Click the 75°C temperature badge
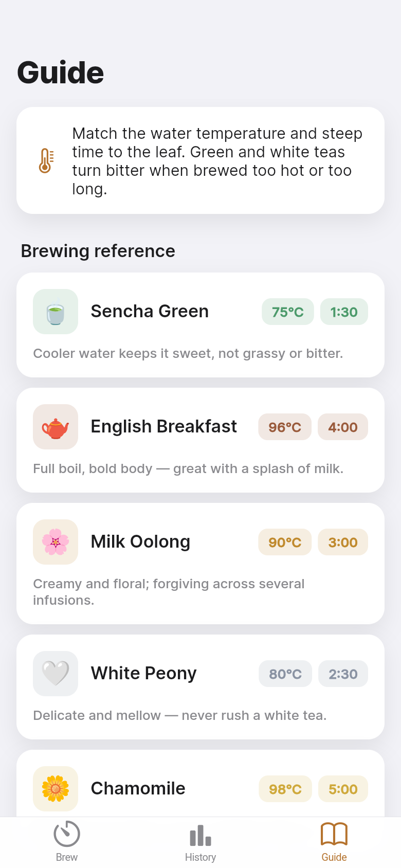 [x=288, y=312]
